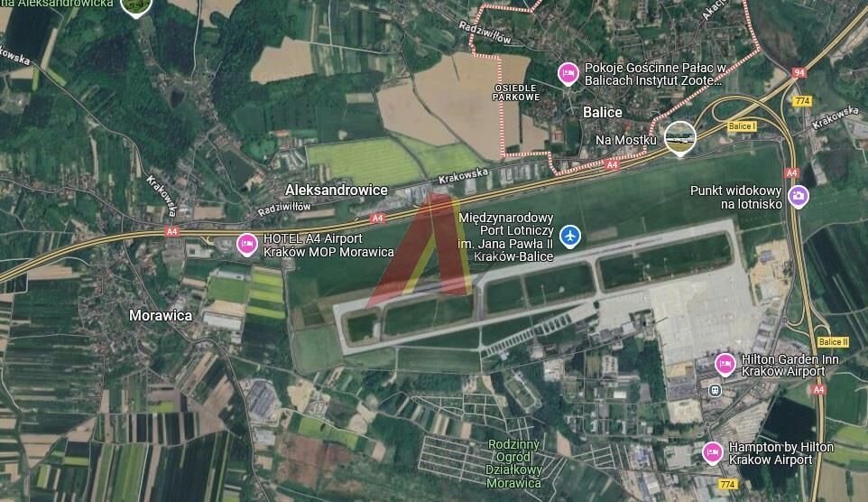Click the Osiedle Parkowe neighborhood label

coord(516,92)
